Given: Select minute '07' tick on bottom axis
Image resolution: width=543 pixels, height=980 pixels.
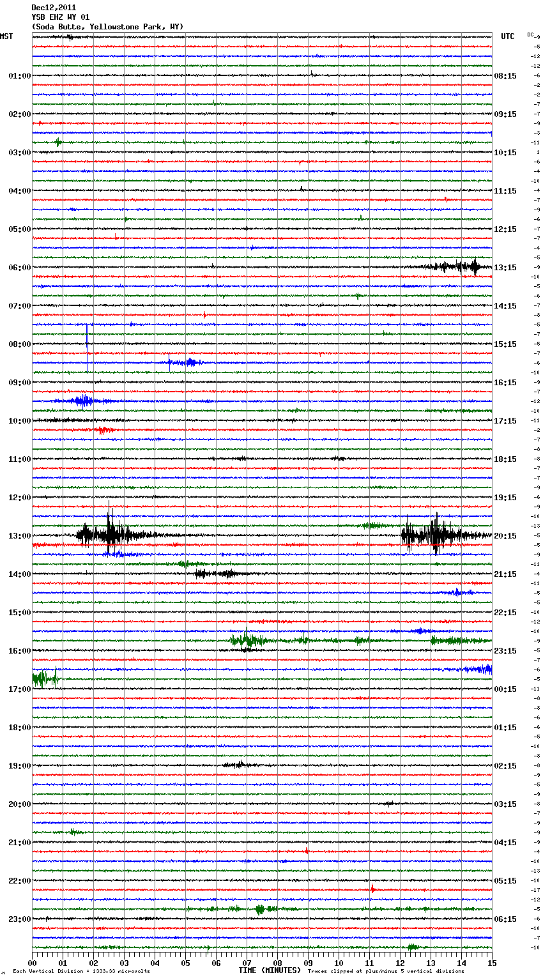Looking at the screenshot, I should pyautogui.click(x=247, y=963).
